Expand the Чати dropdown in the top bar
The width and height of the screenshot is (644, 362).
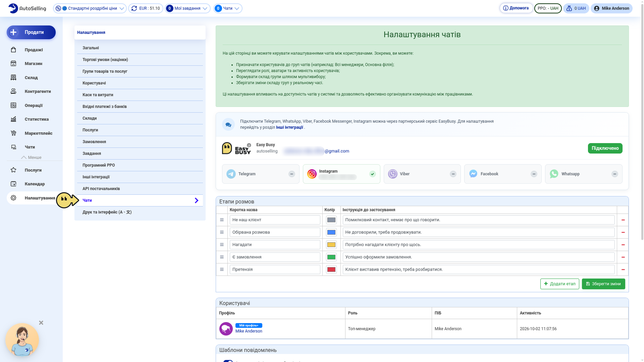point(228,8)
